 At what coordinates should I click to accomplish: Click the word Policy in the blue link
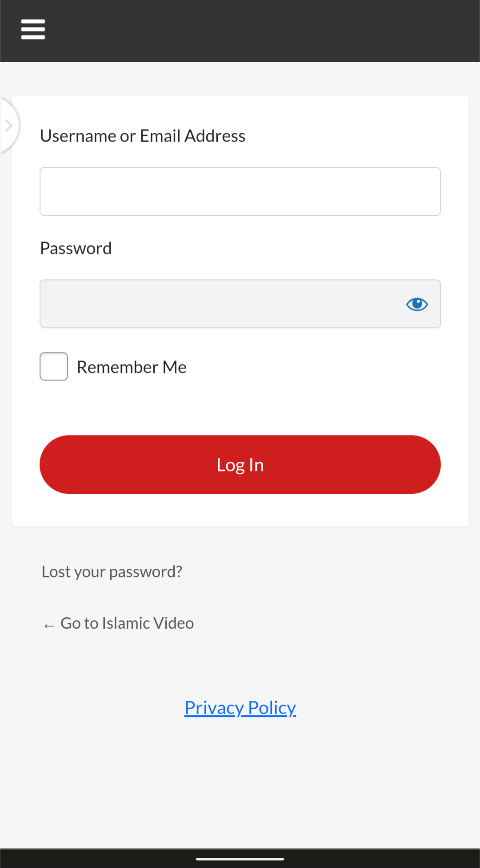[272, 708]
